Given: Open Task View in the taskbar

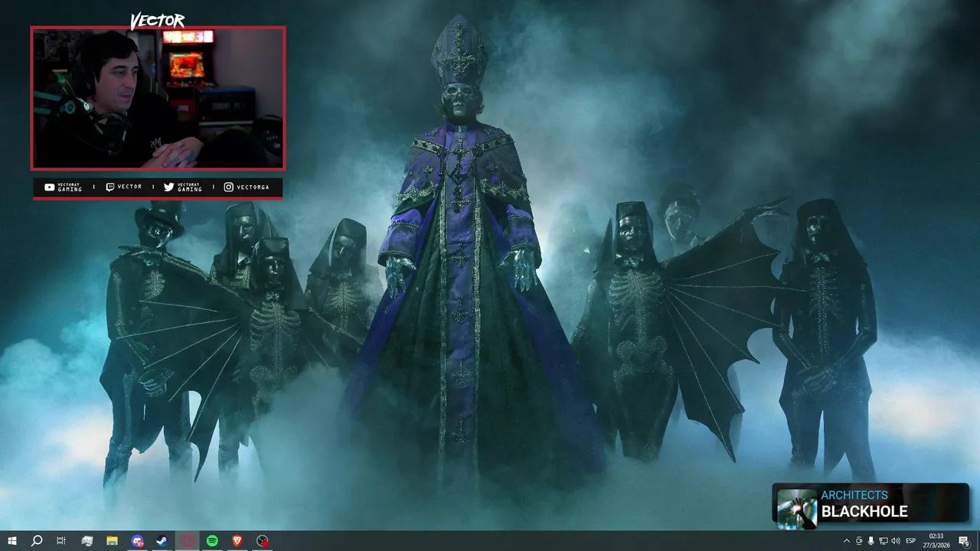Looking at the screenshot, I should (61, 541).
